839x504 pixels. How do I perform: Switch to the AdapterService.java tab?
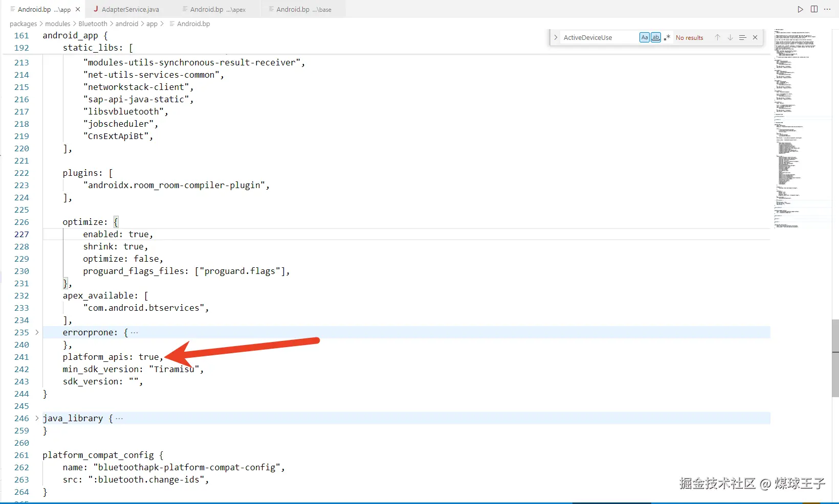(130, 9)
